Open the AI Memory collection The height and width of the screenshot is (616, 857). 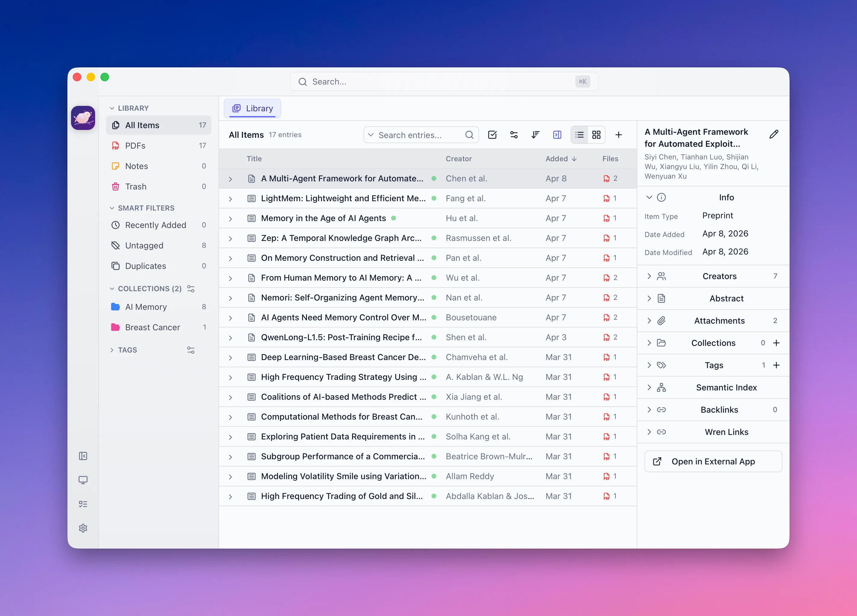pyautogui.click(x=158, y=307)
